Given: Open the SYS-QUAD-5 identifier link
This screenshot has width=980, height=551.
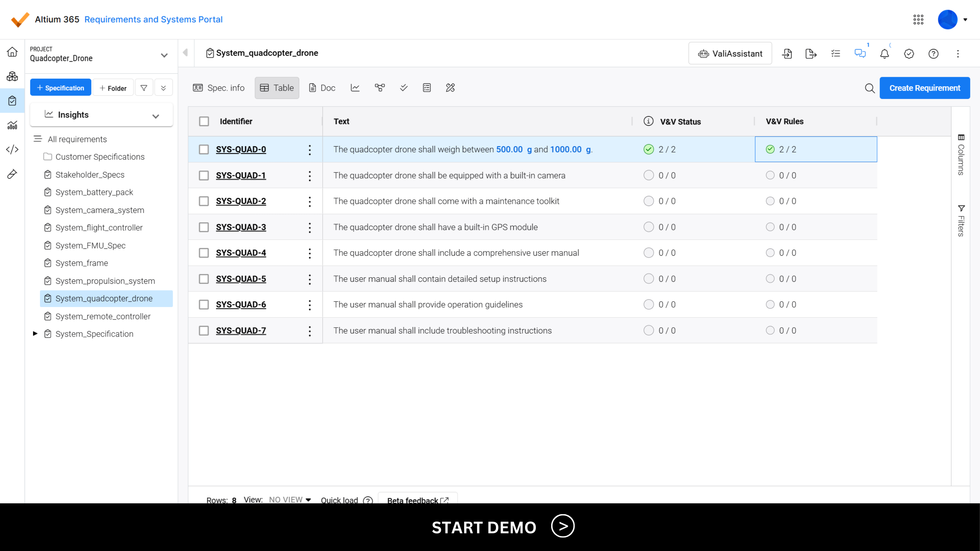Looking at the screenshot, I should pyautogui.click(x=241, y=279).
